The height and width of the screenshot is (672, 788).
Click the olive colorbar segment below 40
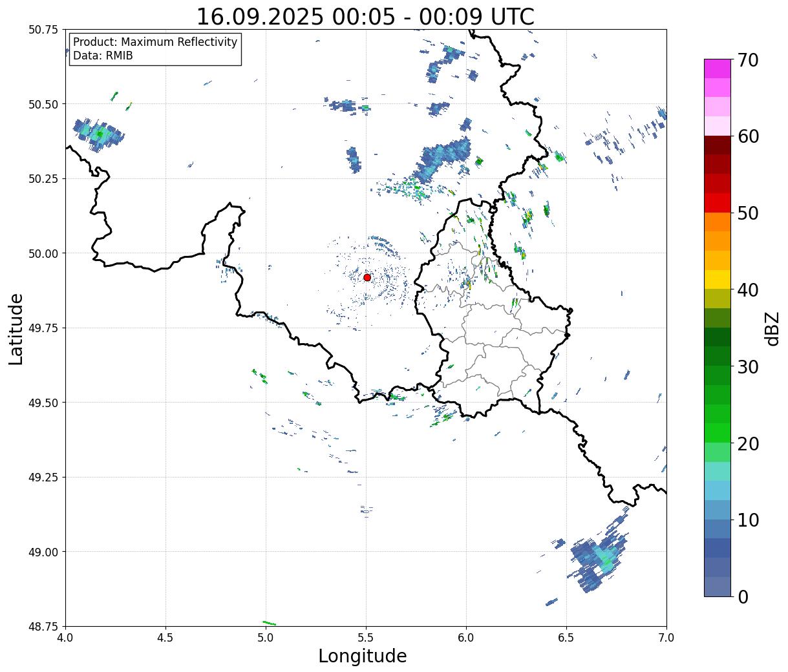pyautogui.click(x=718, y=299)
